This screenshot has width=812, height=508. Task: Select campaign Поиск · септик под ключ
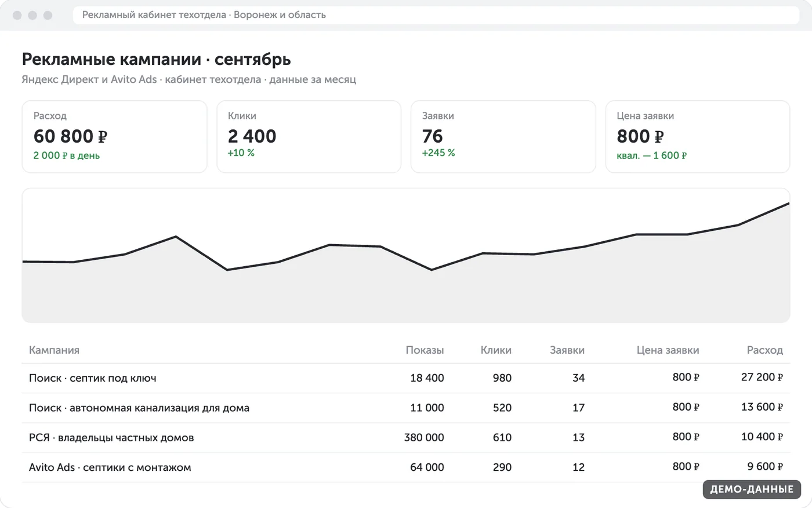[93, 378]
